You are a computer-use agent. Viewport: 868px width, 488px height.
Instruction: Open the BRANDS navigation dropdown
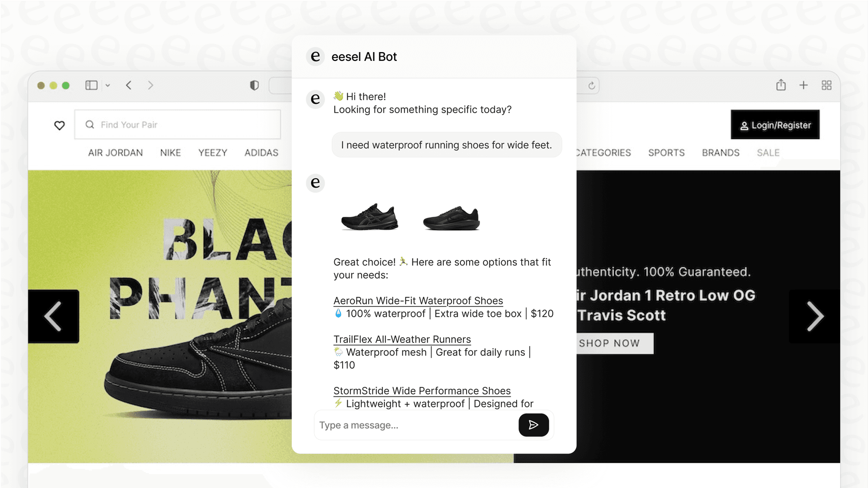(x=720, y=152)
